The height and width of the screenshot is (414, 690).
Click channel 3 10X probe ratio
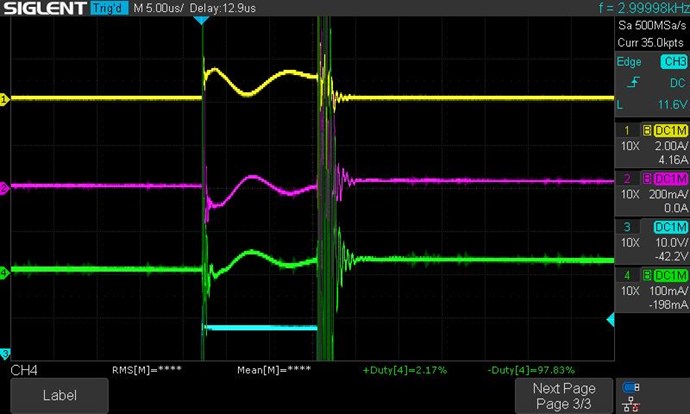(630, 243)
